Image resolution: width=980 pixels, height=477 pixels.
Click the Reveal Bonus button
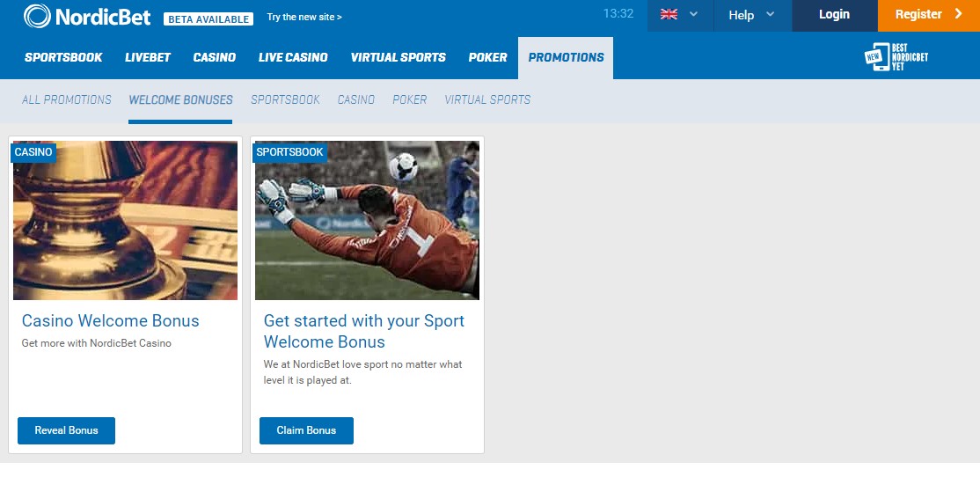[x=66, y=430]
